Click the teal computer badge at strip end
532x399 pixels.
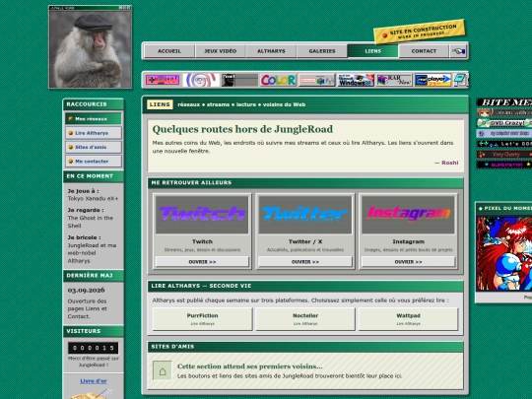click(461, 80)
